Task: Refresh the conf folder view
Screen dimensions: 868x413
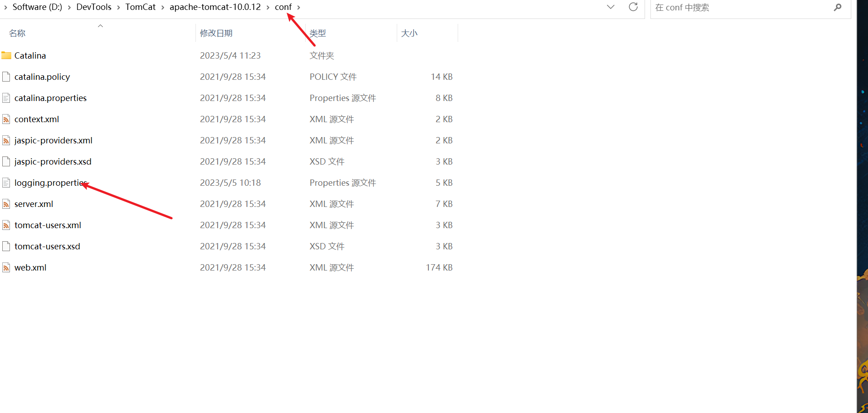Action: (x=633, y=7)
